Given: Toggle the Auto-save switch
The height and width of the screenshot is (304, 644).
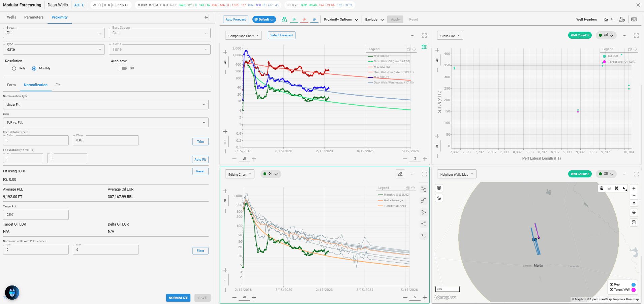Looking at the screenshot, I should (x=122, y=68).
